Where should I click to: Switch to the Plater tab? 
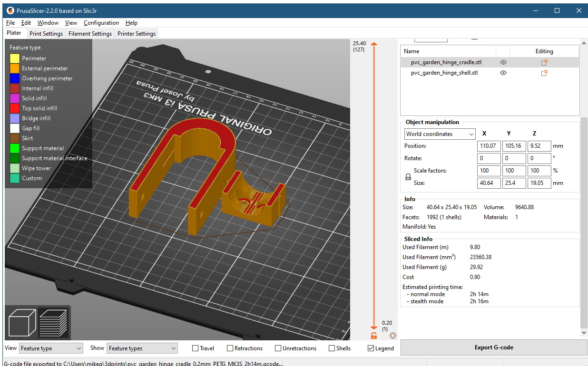tap(14, 33)
